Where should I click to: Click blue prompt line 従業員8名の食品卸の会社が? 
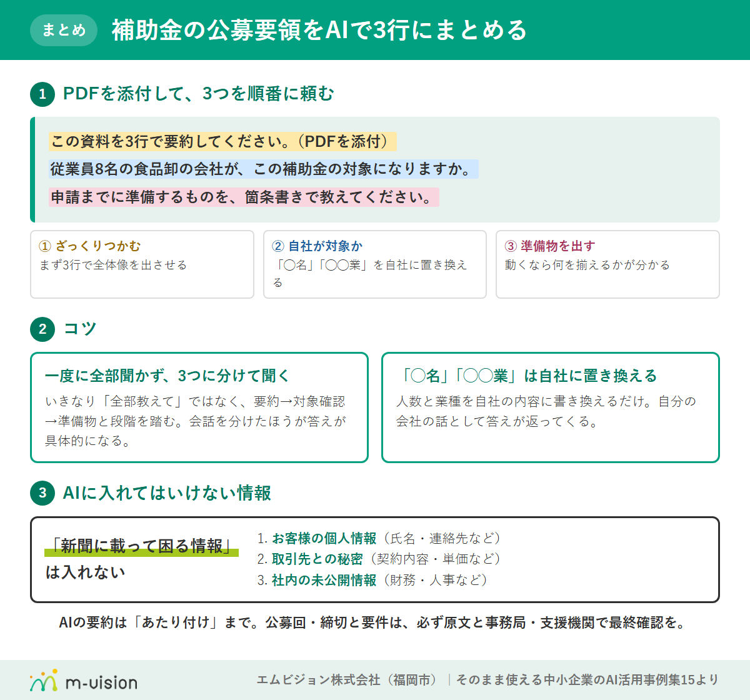264,169
